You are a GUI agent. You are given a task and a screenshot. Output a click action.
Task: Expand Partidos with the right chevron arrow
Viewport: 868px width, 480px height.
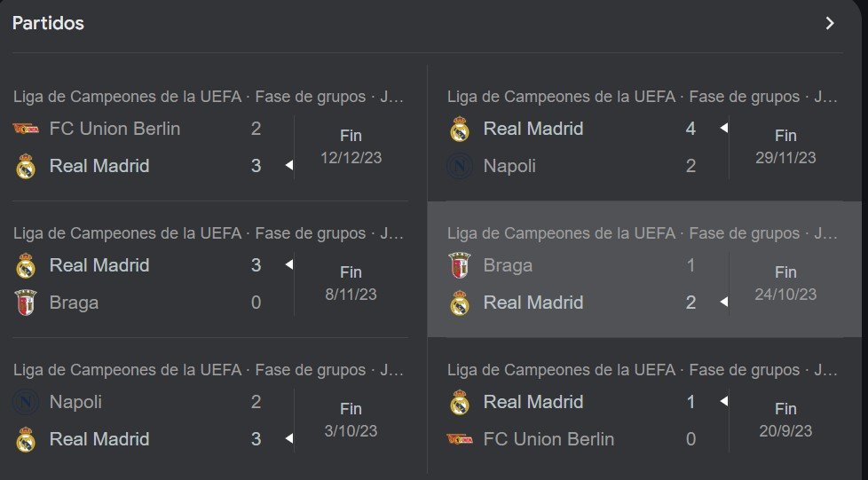pos(830,24)
